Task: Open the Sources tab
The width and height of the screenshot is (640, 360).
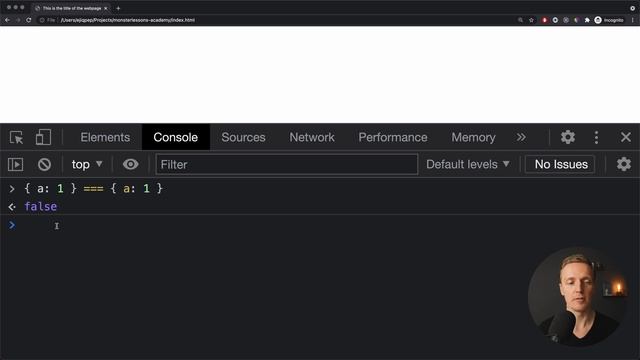Action: pos(243,137)
